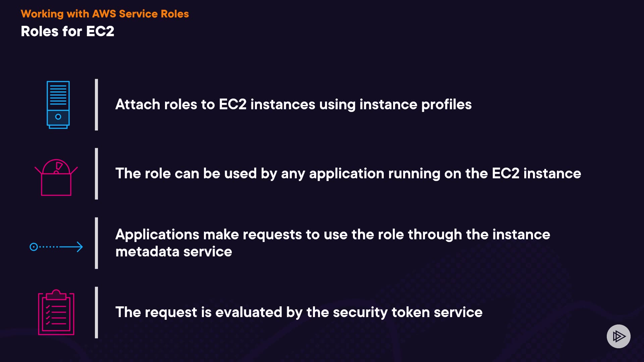The width and height of the screenshot is (644, 362).
Task: Click the words 'metadata service'
Action: click(x=173, y=252)
